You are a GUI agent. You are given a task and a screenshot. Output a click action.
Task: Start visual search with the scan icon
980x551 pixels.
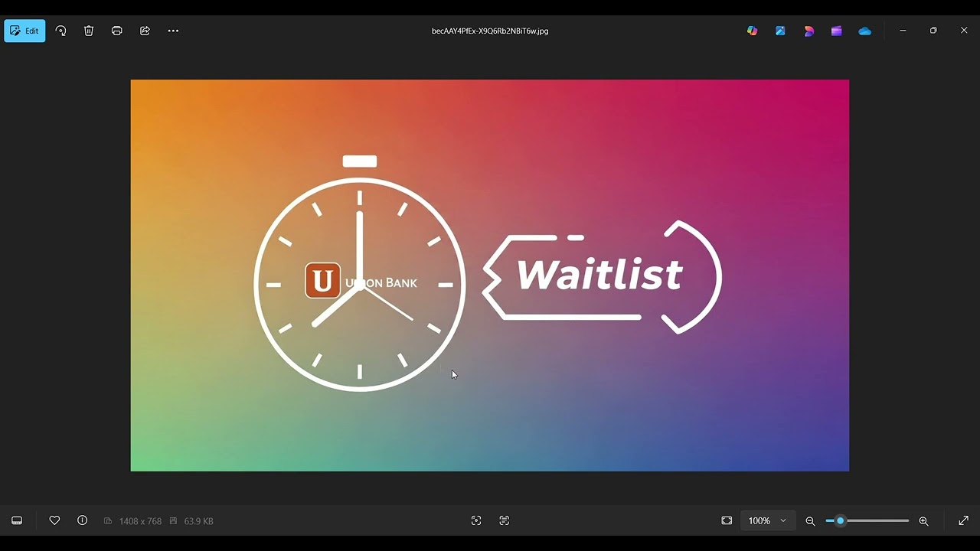click(x=476, y=520)
